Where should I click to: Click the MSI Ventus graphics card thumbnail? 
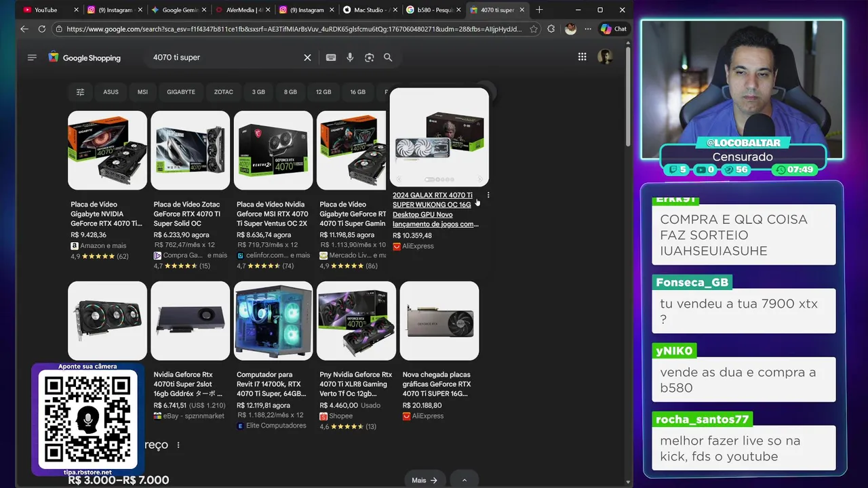coord(273,150)
